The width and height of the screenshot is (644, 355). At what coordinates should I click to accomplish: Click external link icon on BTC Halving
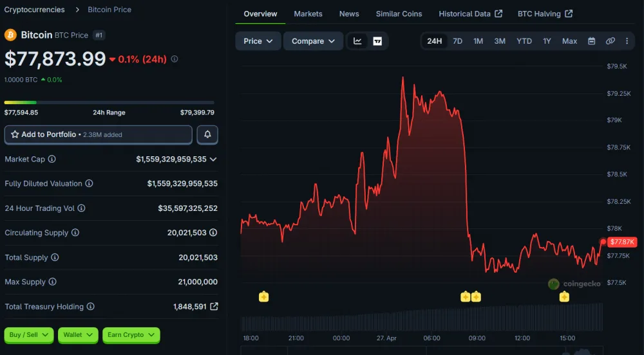[x=569, y=14]
